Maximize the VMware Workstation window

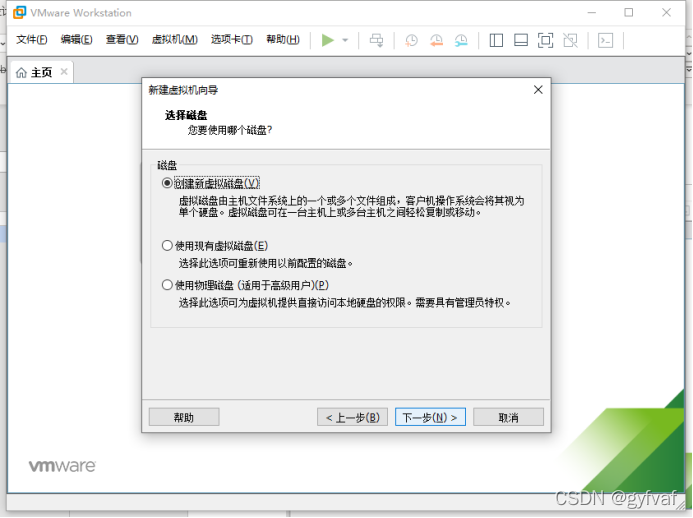click(x=629, y=13)
